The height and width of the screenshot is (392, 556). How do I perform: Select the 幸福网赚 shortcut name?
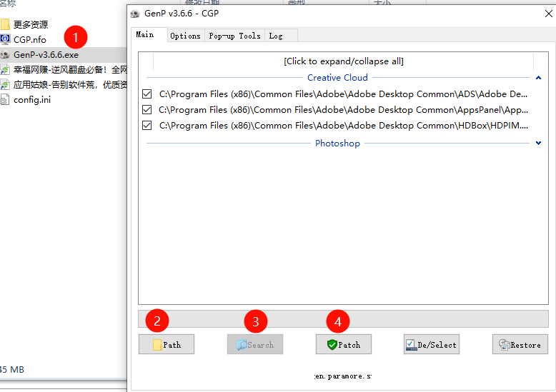tap(70, 69)
